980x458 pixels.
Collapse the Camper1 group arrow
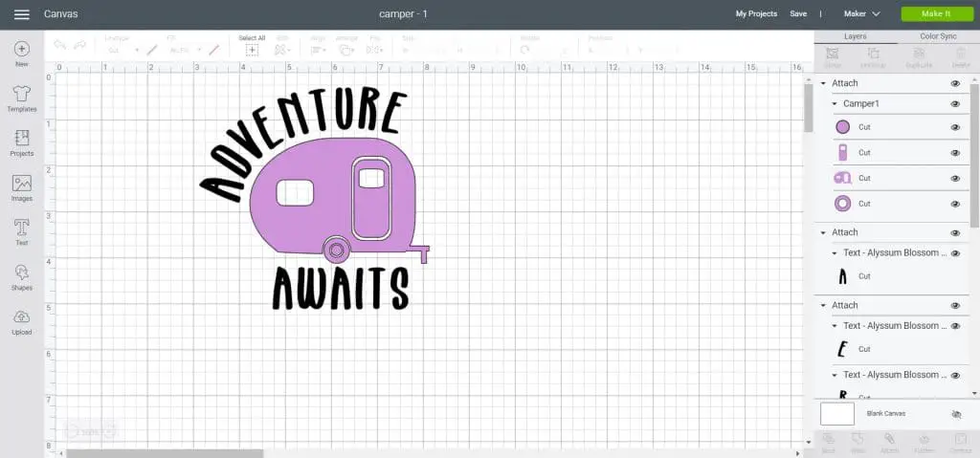coord(835,103)
